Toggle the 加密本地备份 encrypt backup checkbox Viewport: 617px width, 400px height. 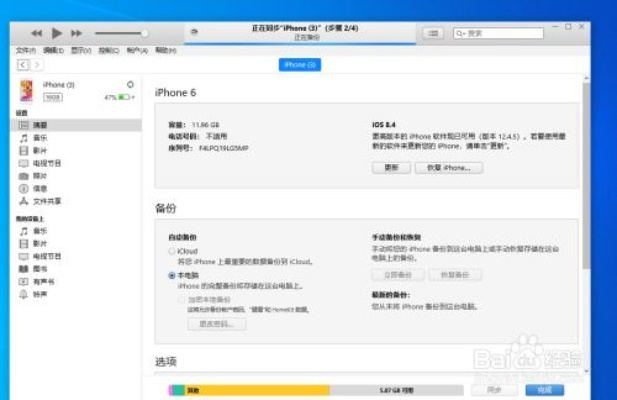[181, 300]
